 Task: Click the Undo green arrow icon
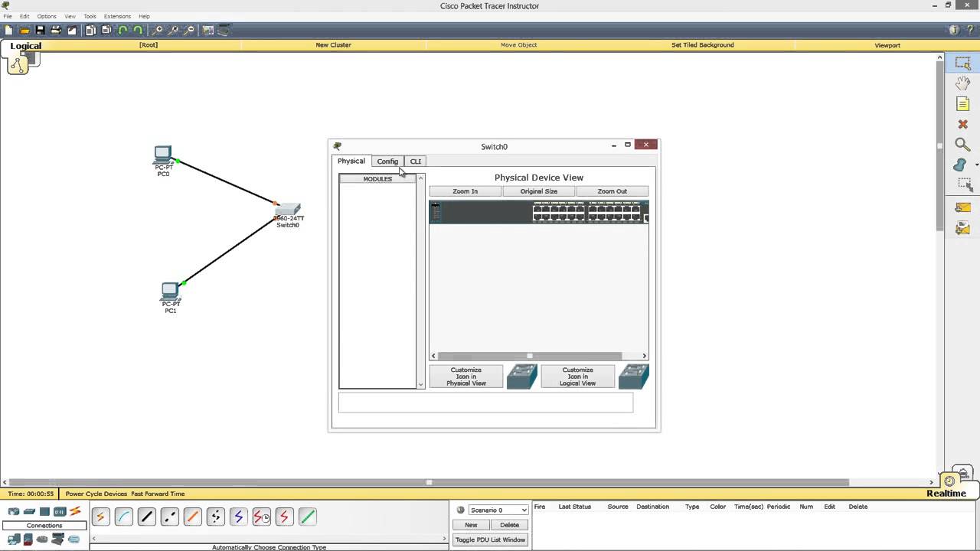pyautogui.click(x=122, y=31)
